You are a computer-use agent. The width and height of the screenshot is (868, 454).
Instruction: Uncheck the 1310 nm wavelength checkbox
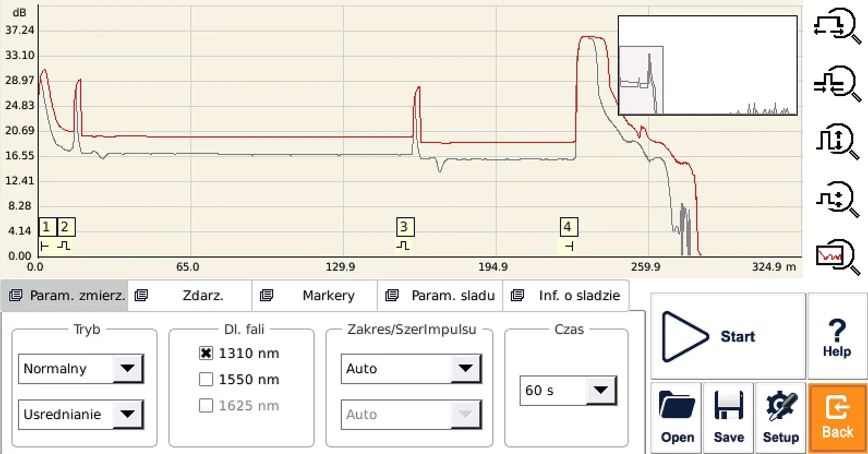[x=206, y=353]
